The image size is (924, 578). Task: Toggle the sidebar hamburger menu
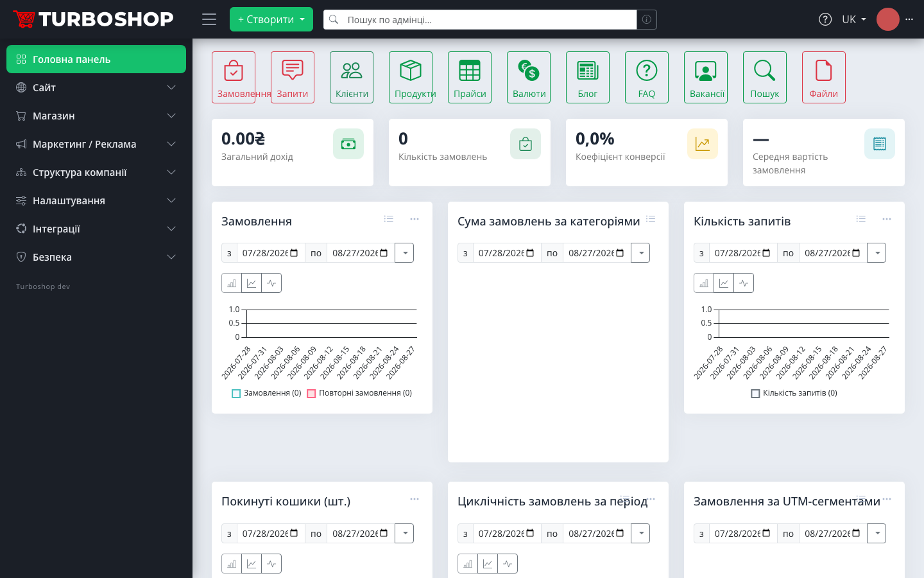tap(209, 19)
